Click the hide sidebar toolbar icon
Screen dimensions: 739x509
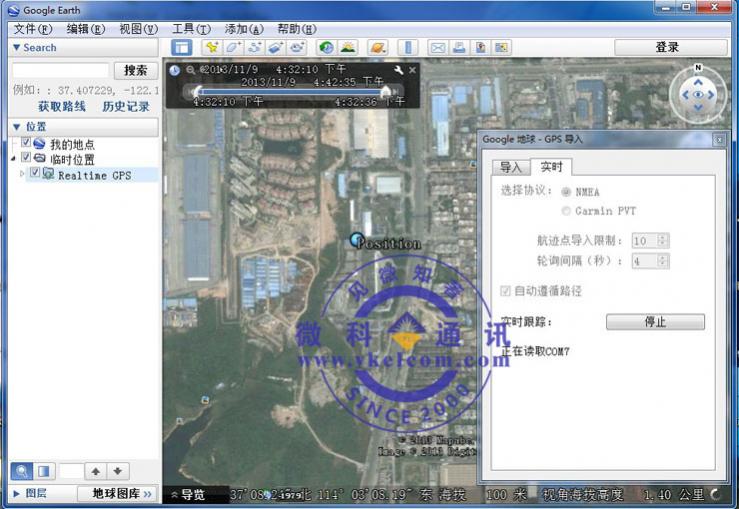pos(181,47)
